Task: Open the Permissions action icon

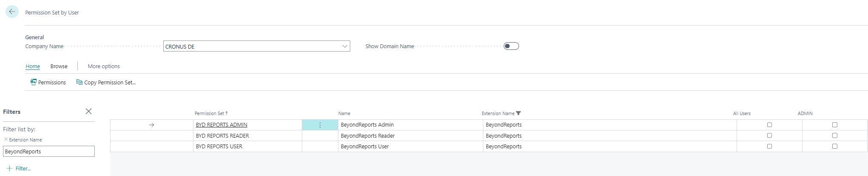Action: 34,82
